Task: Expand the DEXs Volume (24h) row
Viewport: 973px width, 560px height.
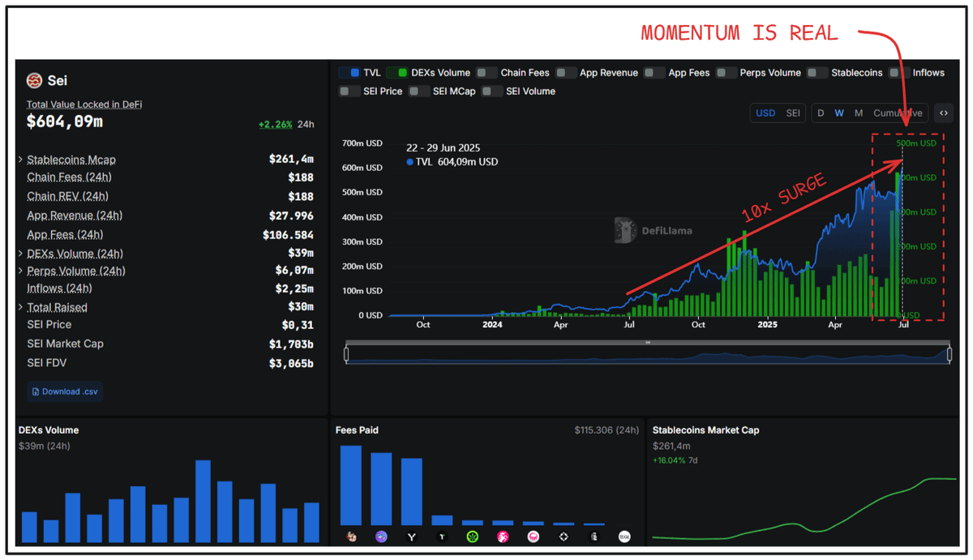Action: (x=20, y=254)
